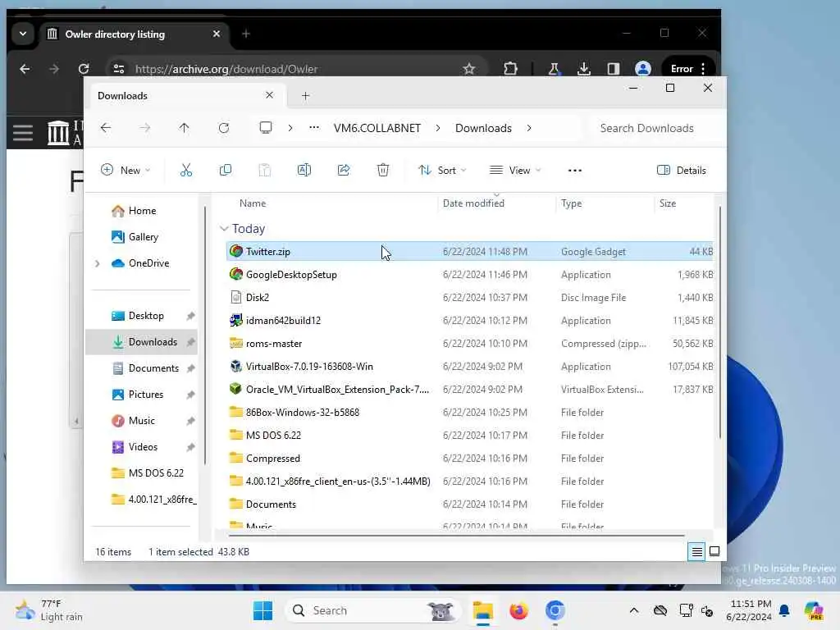This screenshot has width=840, height=630.
Task: Open File Explorer from taskbar
Action: 482,610
